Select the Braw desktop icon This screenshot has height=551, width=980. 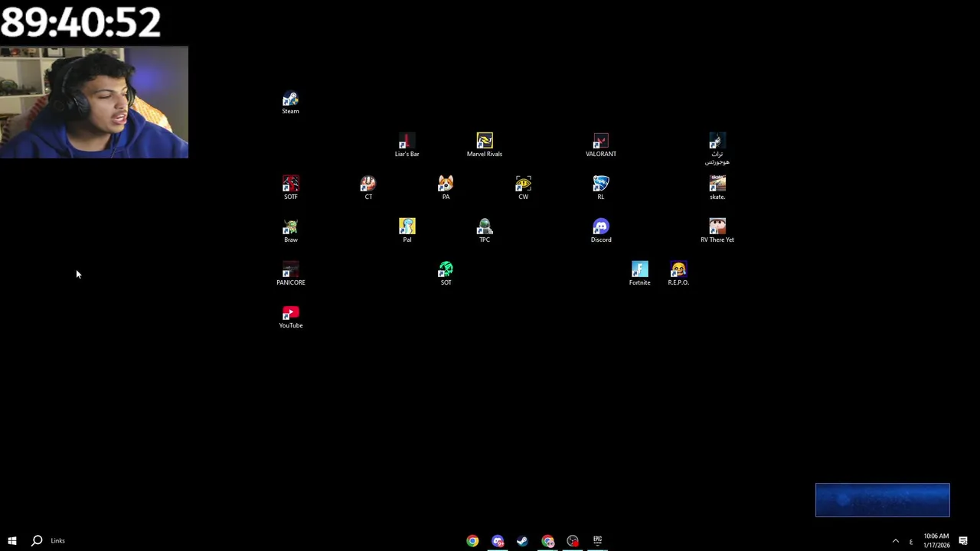tap(291, 231)
